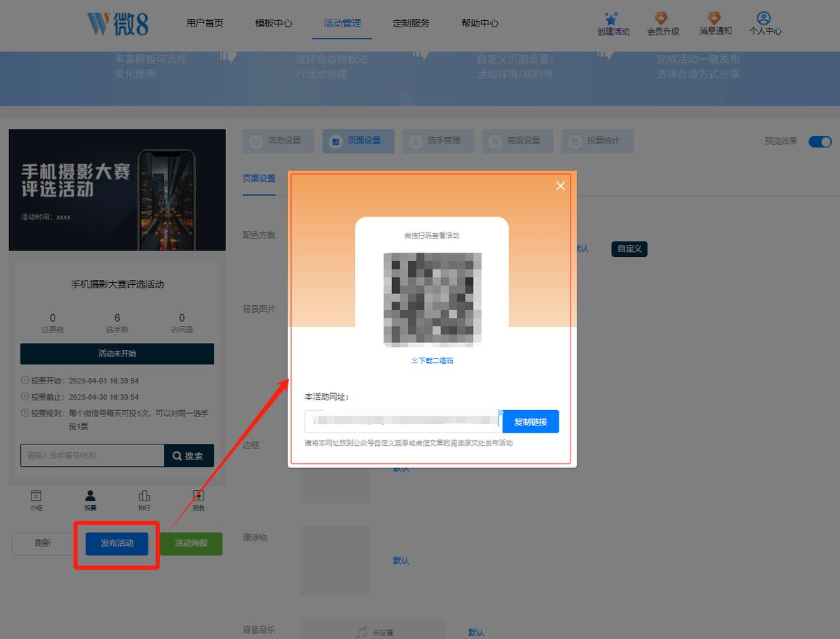Open 定制服务 in the top menu

coord(411,23)
